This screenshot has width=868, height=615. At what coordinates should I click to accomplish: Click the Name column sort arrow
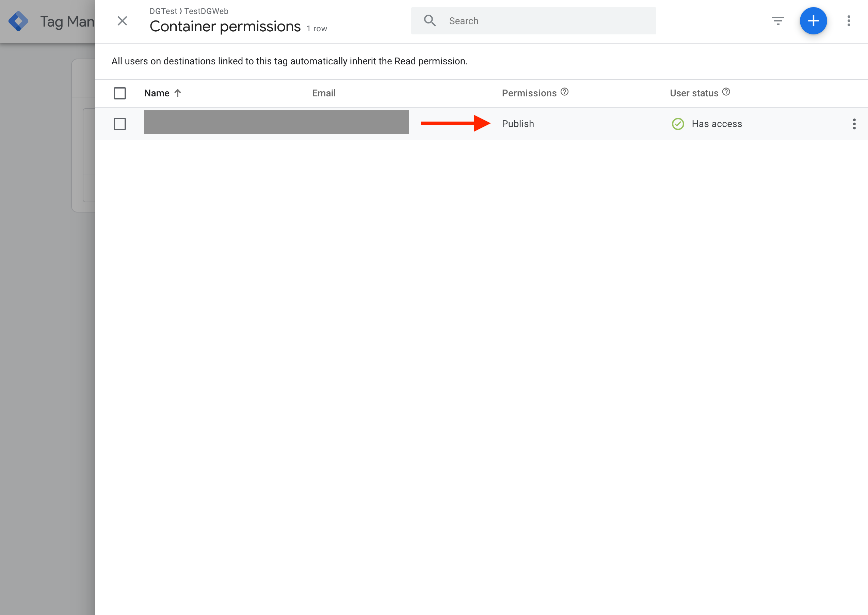(x=178, y=93)
